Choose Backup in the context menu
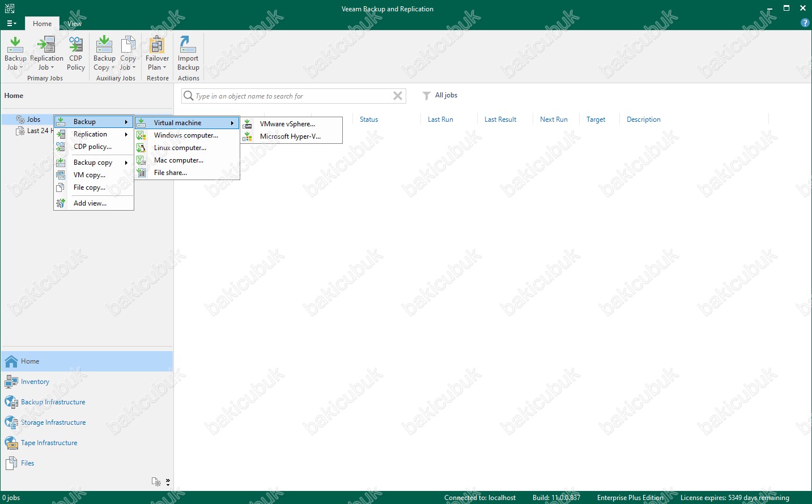This screenshot has width=812, height=504. click(93, 122)
